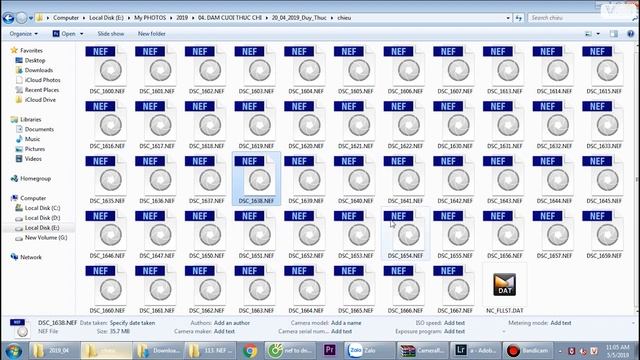Select the DSC_1600.NEF file icon
640x360 pixels.
tap(107, 65)
